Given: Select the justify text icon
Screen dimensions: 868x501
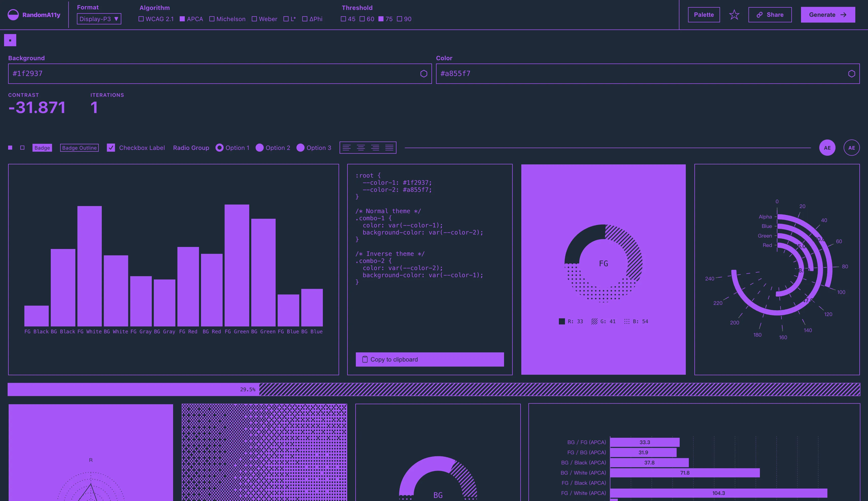Looking at the screenshot, I should (389, 148).
